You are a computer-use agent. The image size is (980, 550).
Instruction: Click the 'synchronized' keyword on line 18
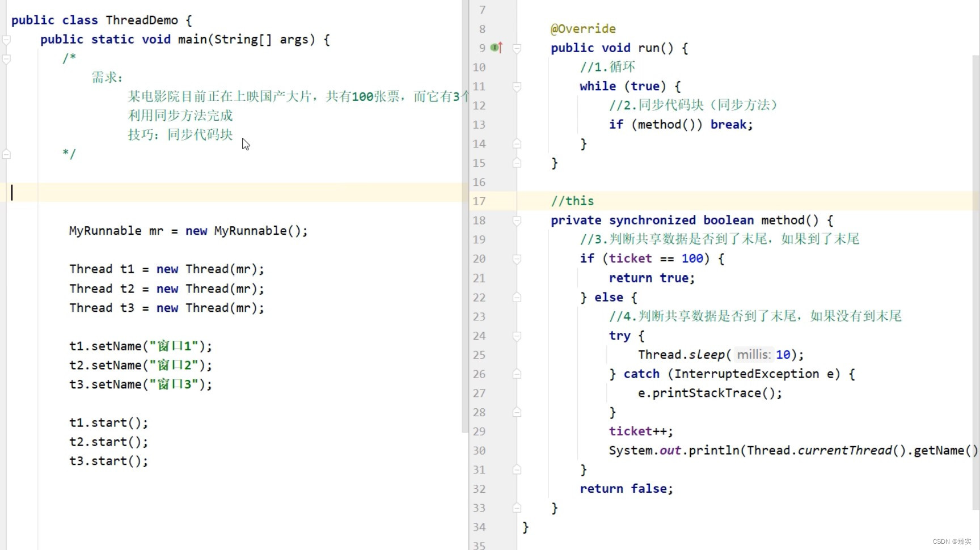click(652, 221)
